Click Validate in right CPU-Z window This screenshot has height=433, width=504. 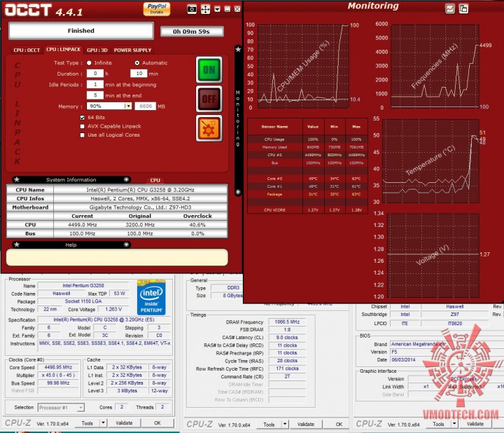click(x=475, y=424)
